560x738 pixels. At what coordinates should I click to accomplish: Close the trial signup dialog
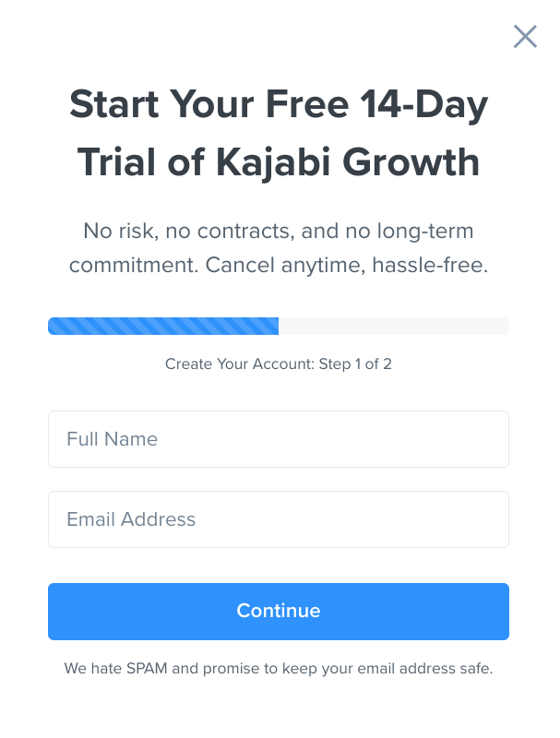tap(525, 37)
